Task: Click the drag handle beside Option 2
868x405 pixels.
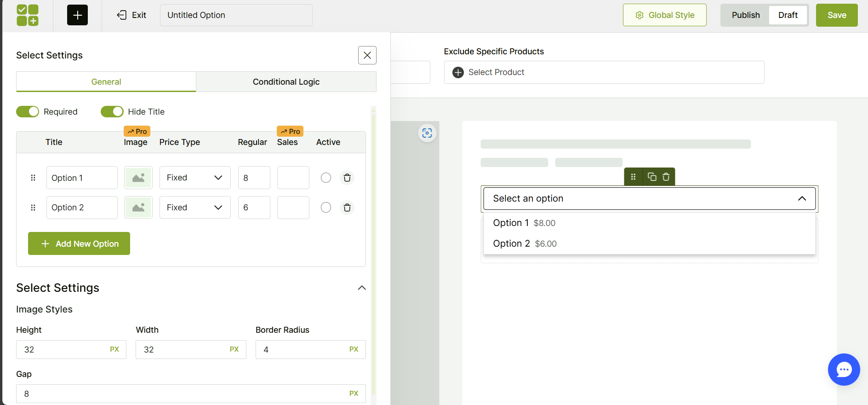Action: 33,208
